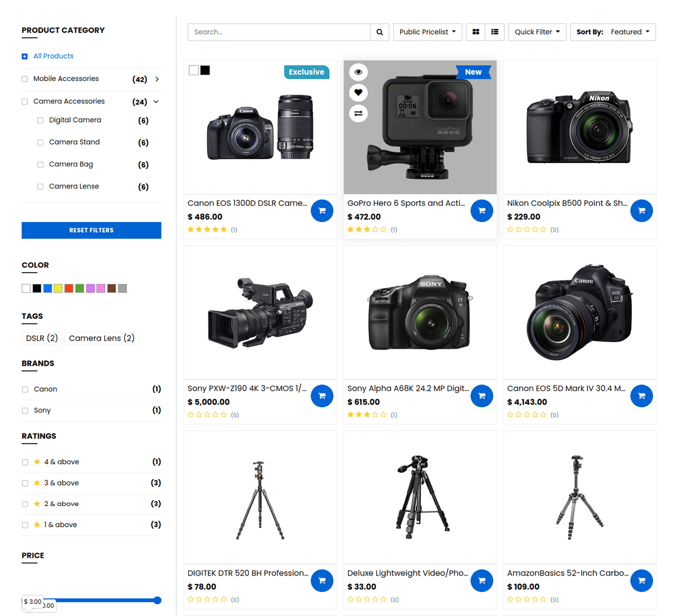The width and height of the screenshot is (685, 616).
Task: Click star rating of Nikon Coolpix B500
Action: pos(527,229)
